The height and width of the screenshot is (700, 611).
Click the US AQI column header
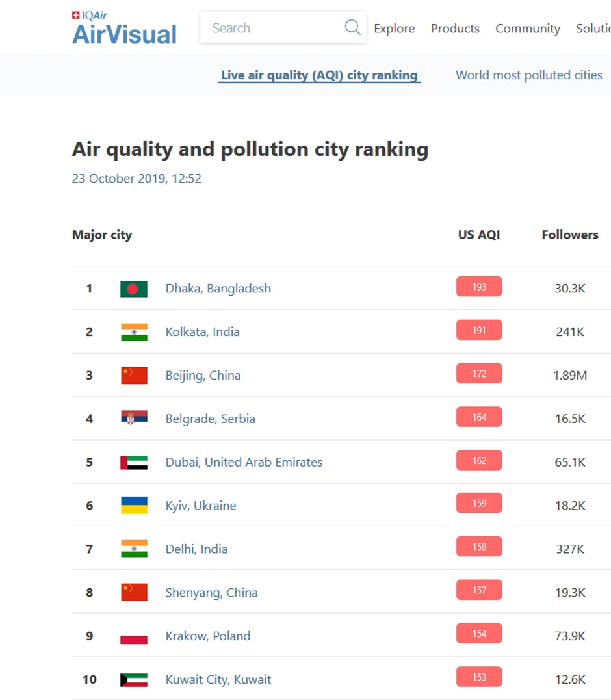(479, 235)
